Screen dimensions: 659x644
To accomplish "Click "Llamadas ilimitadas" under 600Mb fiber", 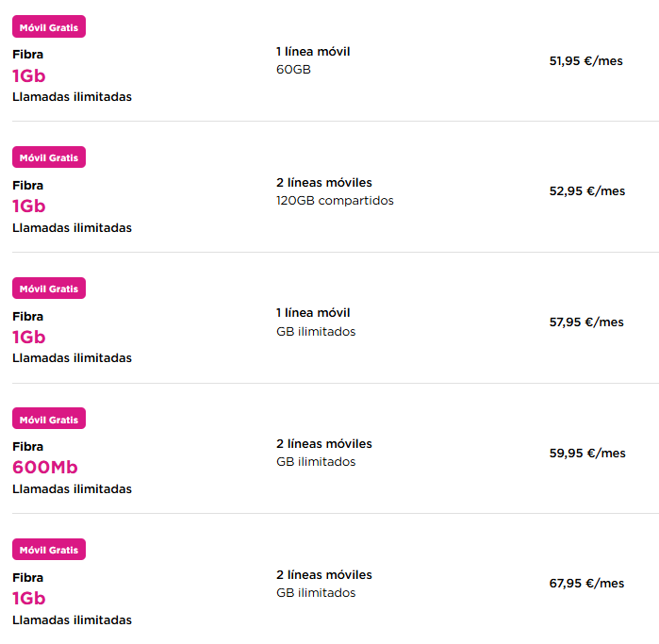I will [x=72, y=489].
